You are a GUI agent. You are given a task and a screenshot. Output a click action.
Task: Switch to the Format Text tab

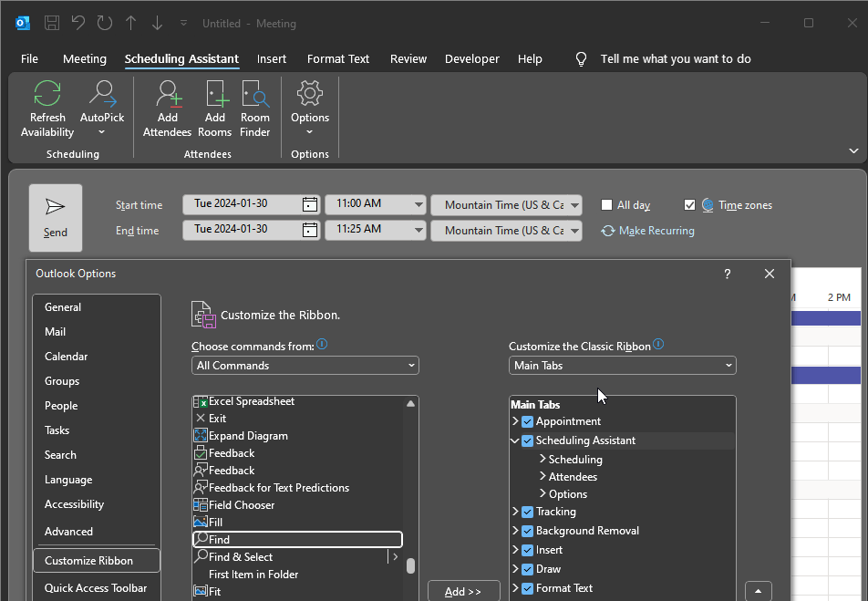coord(338,58)
